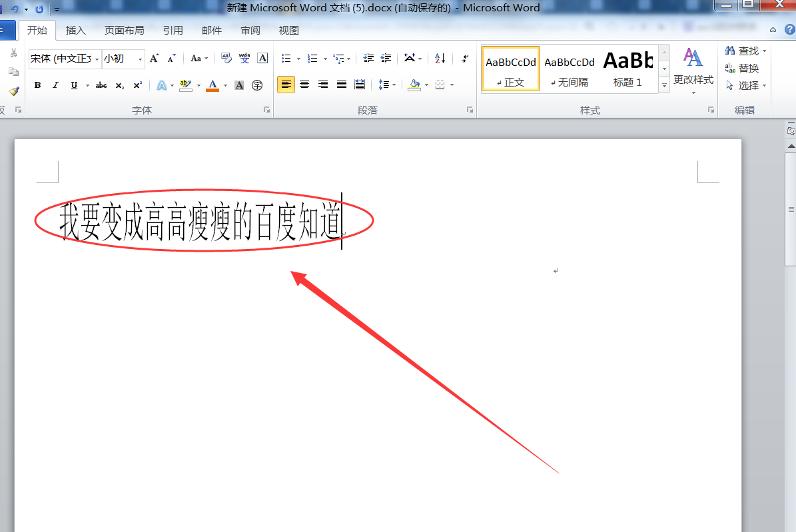Grow font size with A button

pyautogui.click(x=155, y=59)
